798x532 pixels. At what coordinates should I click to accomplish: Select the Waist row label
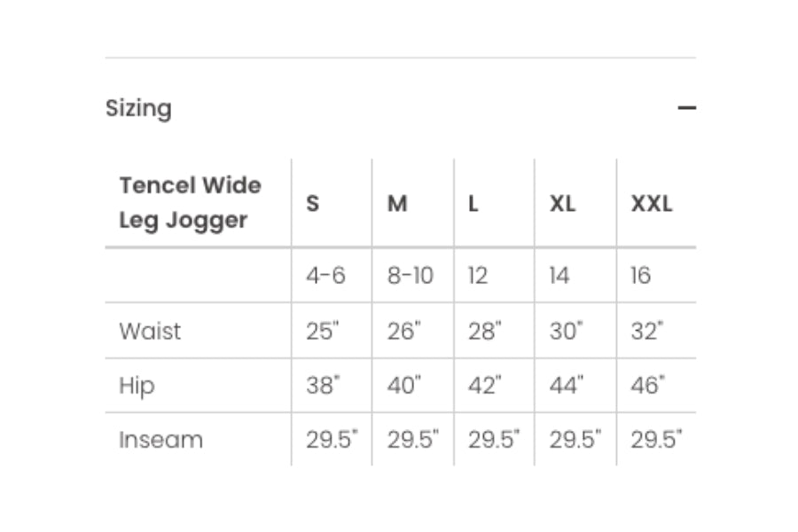150,331
